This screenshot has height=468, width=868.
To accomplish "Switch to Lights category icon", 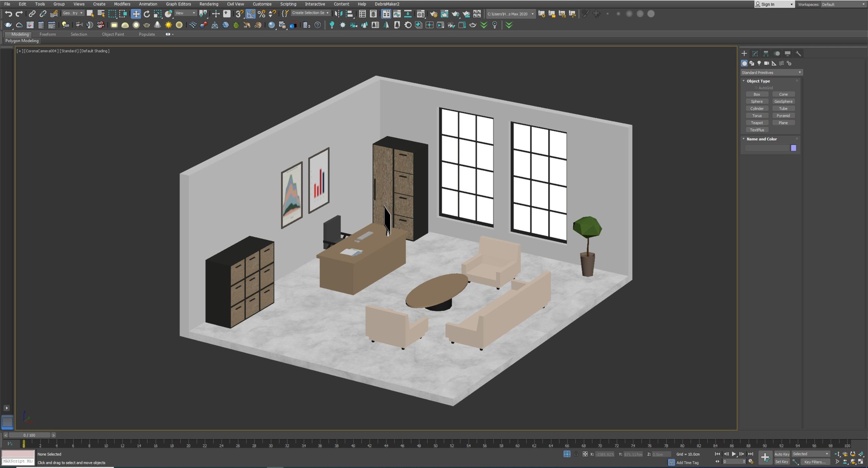I will coord(759,63).
